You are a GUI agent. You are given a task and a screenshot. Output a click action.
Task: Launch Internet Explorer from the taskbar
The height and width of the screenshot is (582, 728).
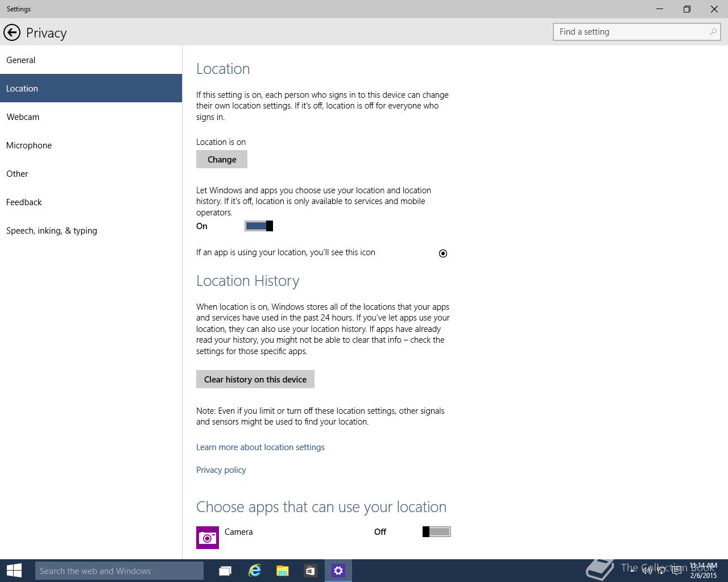[254, 571]
